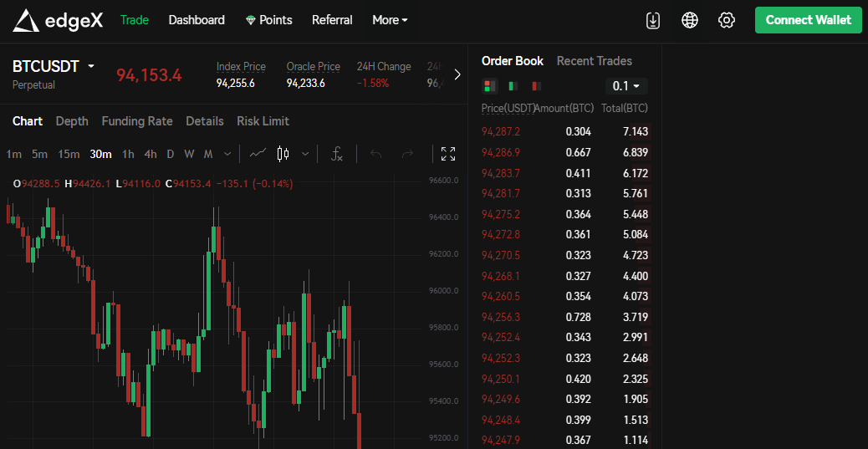868x449 pixels.
Task: Click the 24H Change label
Action: [x=384, y=67]
